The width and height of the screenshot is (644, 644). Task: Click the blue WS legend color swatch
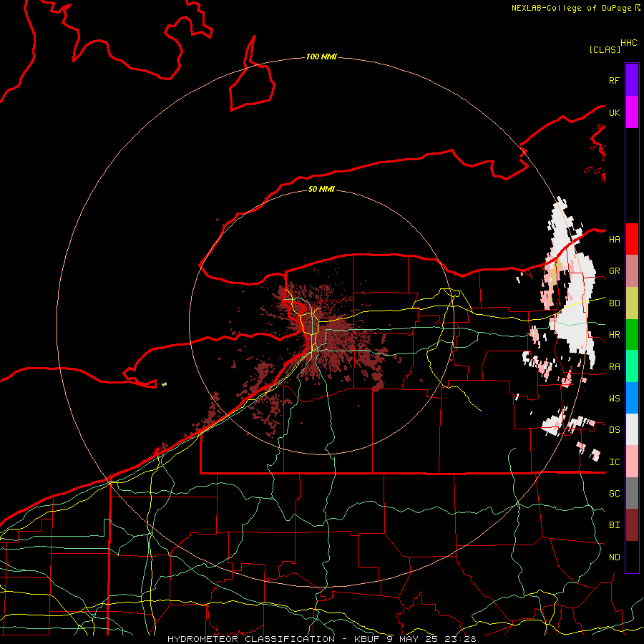(x=632, y=398)
